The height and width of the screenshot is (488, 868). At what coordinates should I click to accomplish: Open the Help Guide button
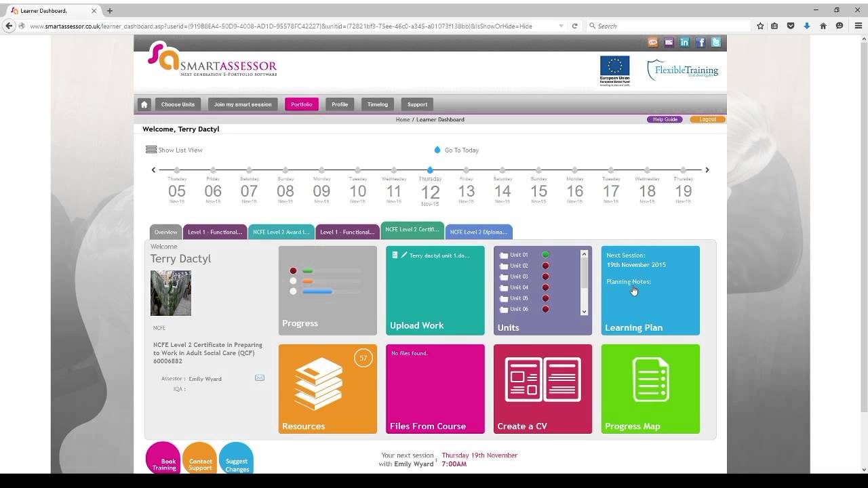point(665,119)
